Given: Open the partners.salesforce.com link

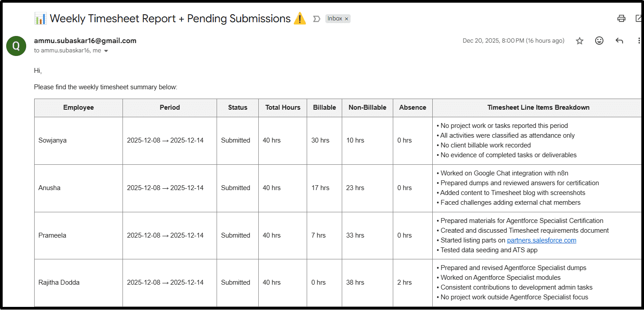Looking at the screenshot, I should (541, 240).
